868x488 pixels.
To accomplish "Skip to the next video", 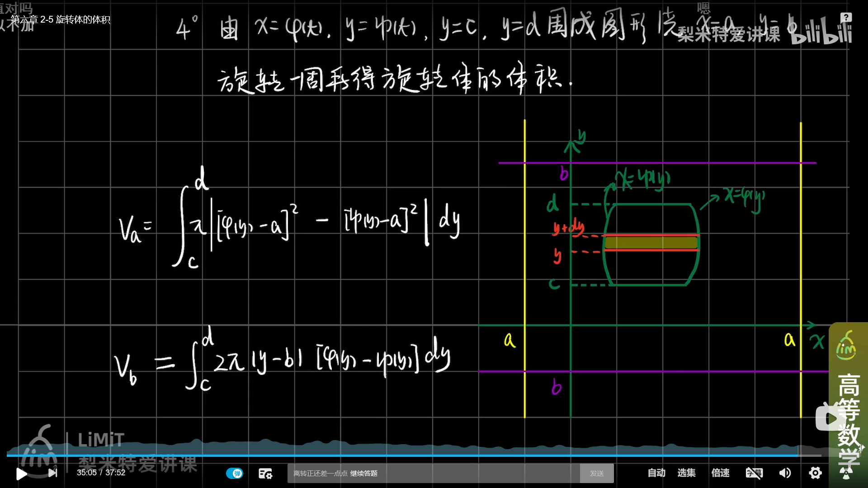I will (x=53, y=473).
